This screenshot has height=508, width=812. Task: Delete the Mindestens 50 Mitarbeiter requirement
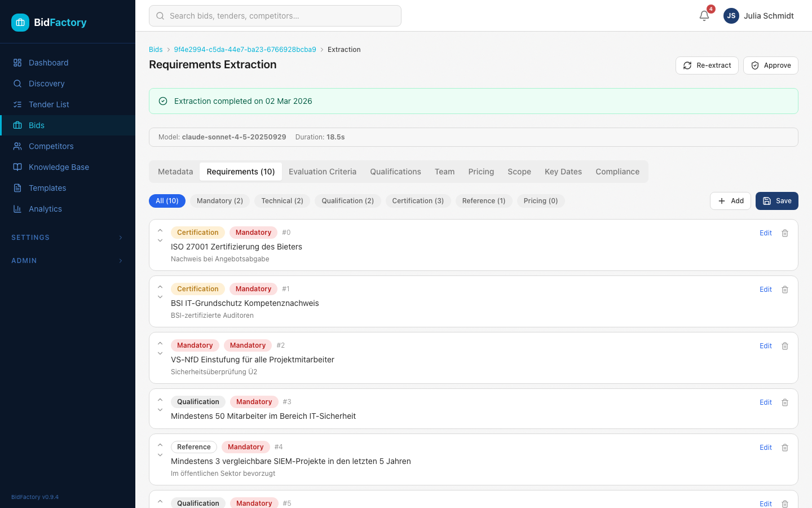click(785, 402)
